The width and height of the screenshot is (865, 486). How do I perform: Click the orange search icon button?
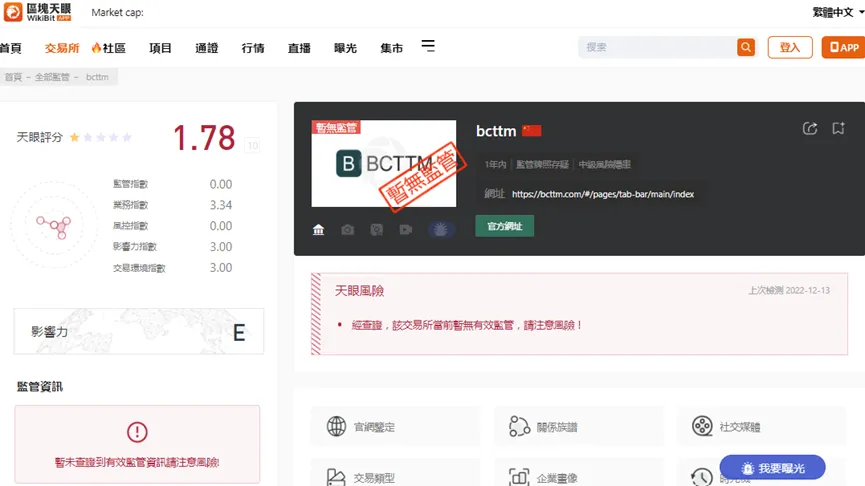(746, 47)
